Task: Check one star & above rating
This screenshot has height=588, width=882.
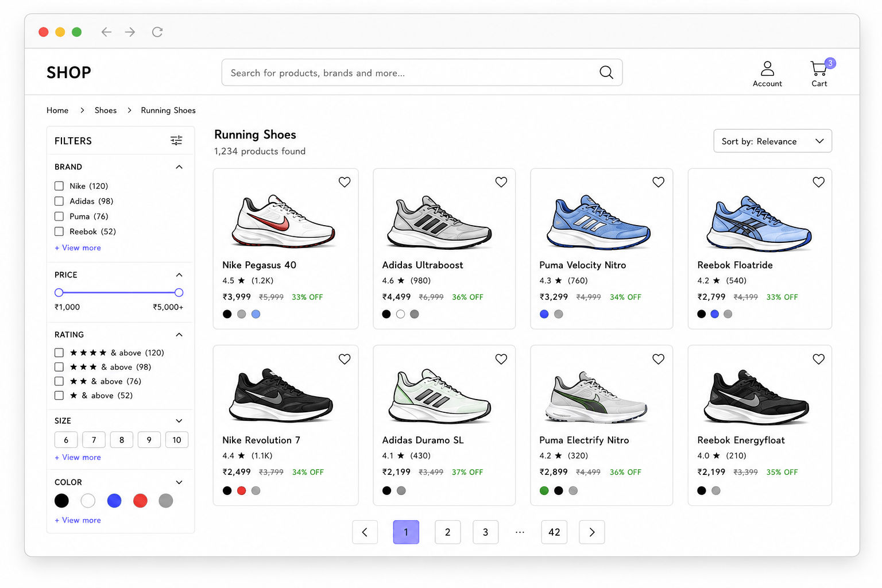Action: tap(59, 396)
